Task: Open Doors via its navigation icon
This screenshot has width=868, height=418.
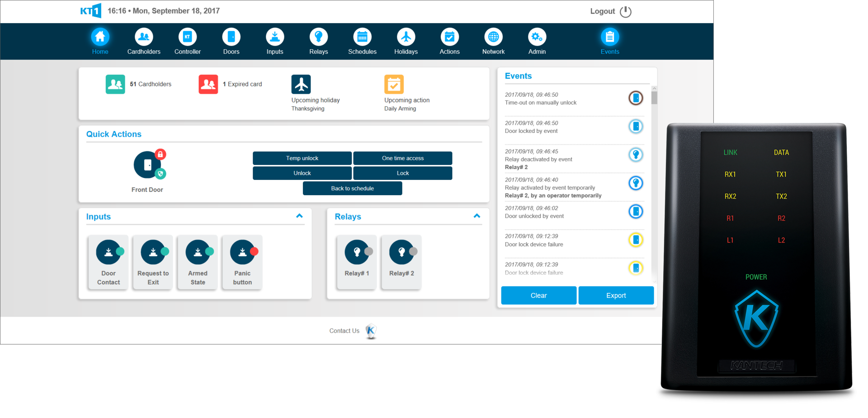Action: (231, 36)
